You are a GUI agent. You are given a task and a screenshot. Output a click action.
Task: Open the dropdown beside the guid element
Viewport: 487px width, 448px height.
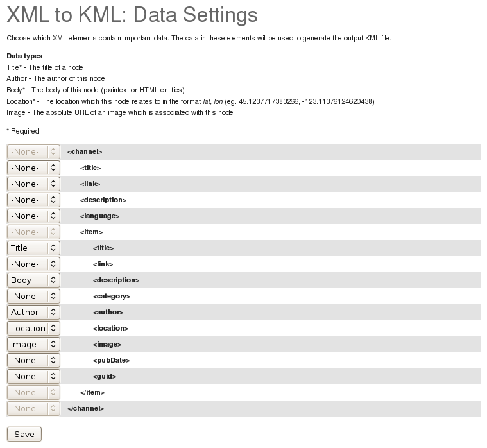(33, 376)
